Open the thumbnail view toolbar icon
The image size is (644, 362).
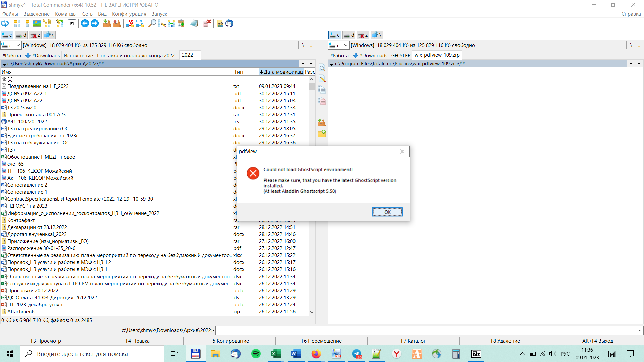[37, 23]
